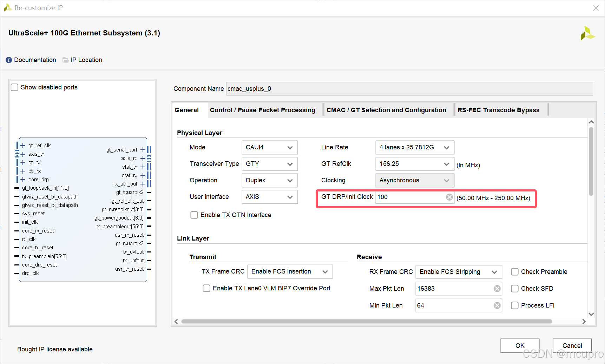The image size is (605, 364).
Task: Open the TX Frame CRC dropdown
Action: tap(290, 271)
